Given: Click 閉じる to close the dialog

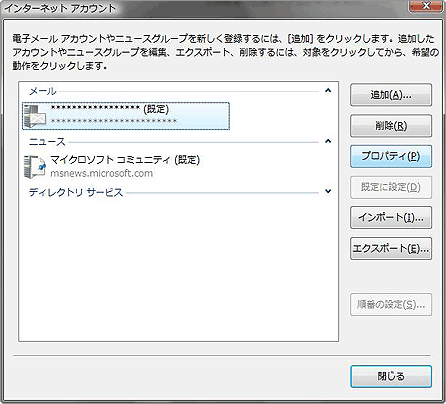Looking at the screenshot, I should (x=391, y=376).
